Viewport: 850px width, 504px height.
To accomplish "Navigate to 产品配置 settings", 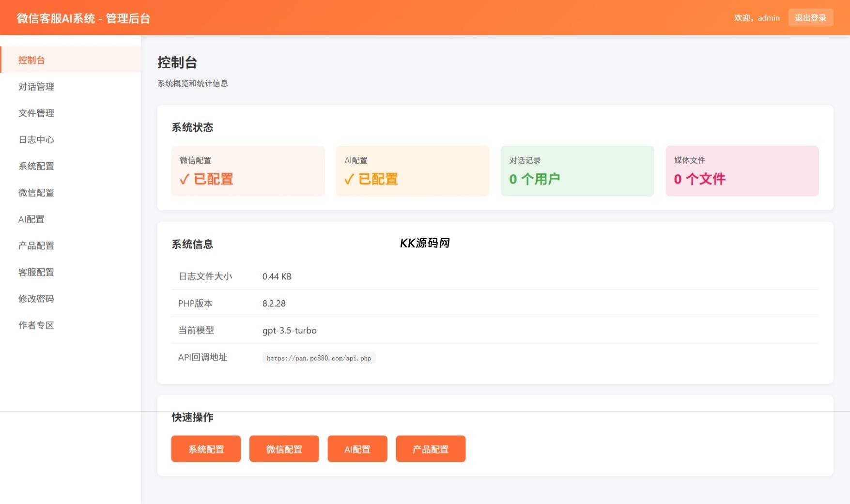I will 36,245.
